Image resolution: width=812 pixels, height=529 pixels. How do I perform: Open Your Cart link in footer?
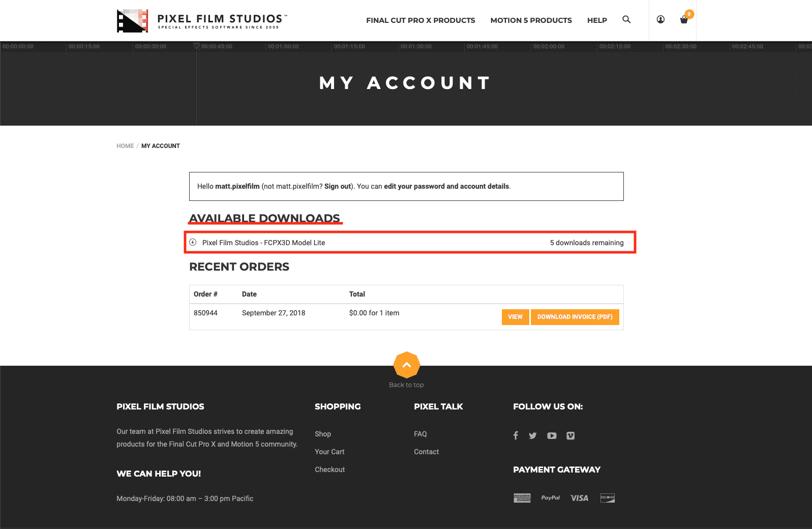point(329,452)
